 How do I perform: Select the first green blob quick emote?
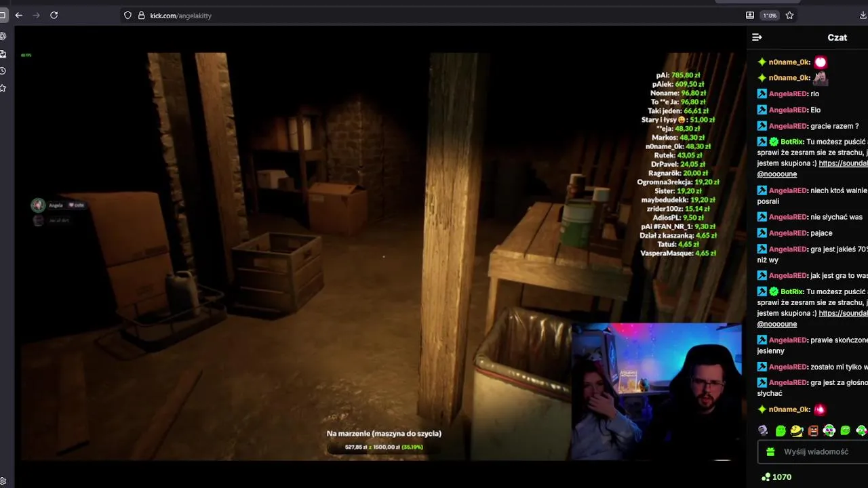(781, 430)
